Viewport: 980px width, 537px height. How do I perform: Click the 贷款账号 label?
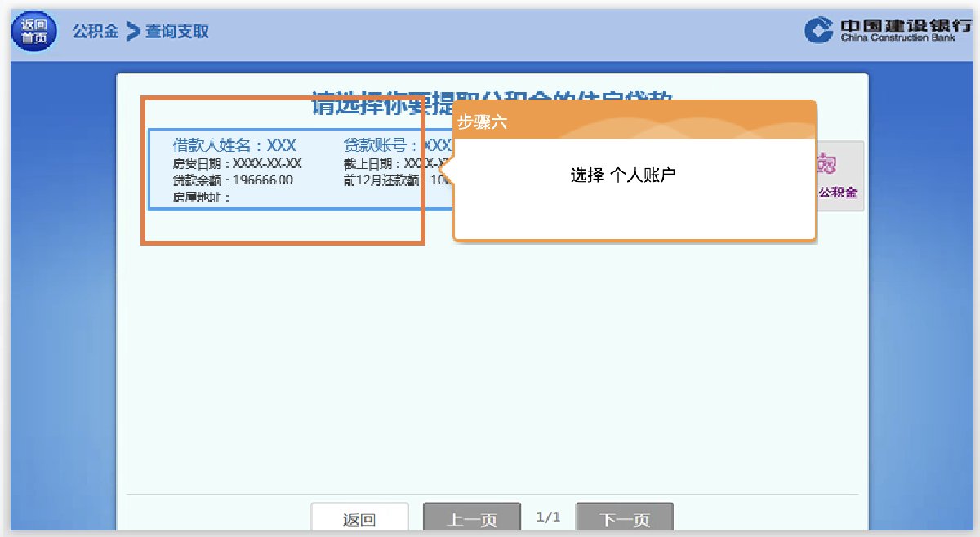click(381, 146)
